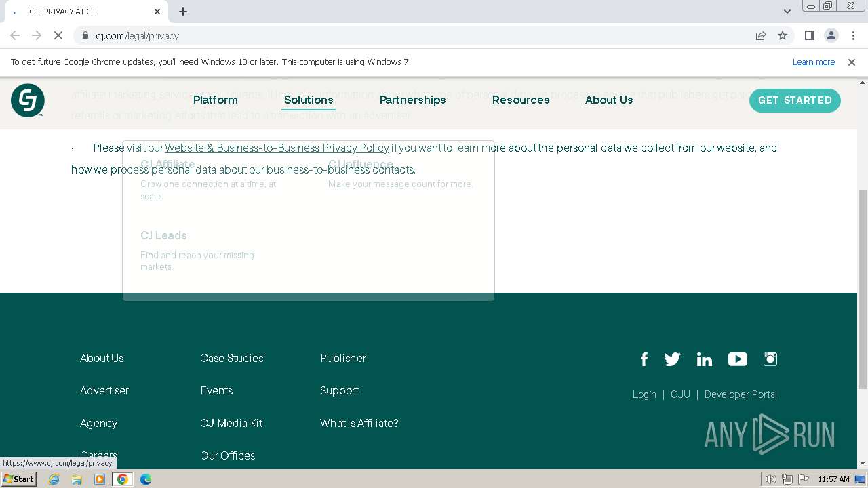
Task: Stop loading the page in Chrome
Action: click(58, 35)
